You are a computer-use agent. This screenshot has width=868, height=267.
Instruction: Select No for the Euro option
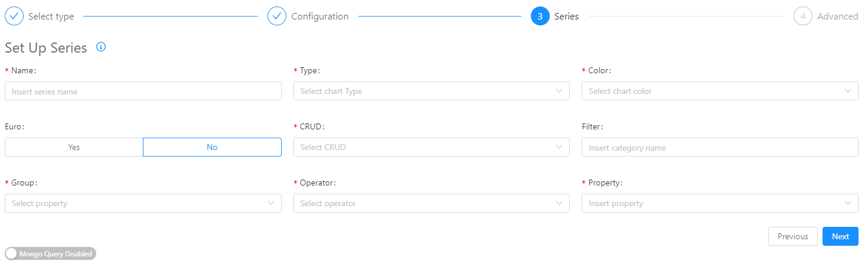pyautogui.click(x=212, y=147)
